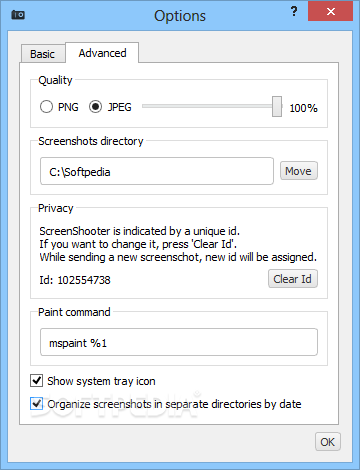Click the quality slider track near its left end

point(150,106)
